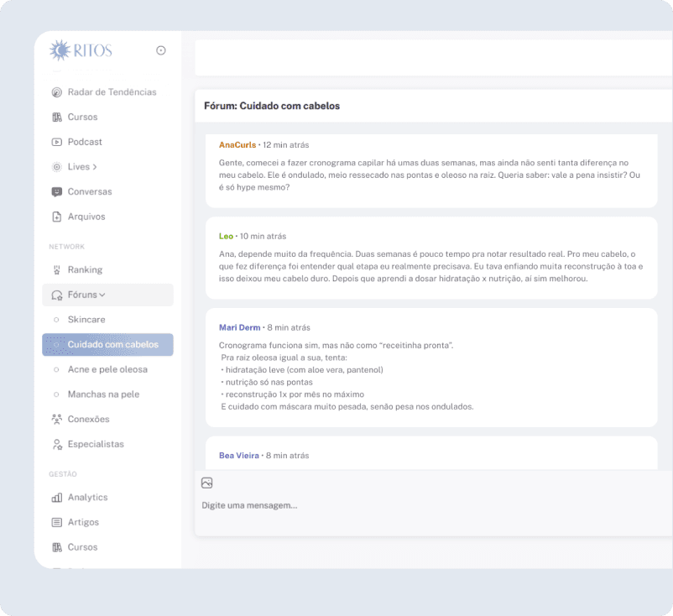673x616 pixels.
Task: Open Mari Derm profile link
Action: click(239, 327)
